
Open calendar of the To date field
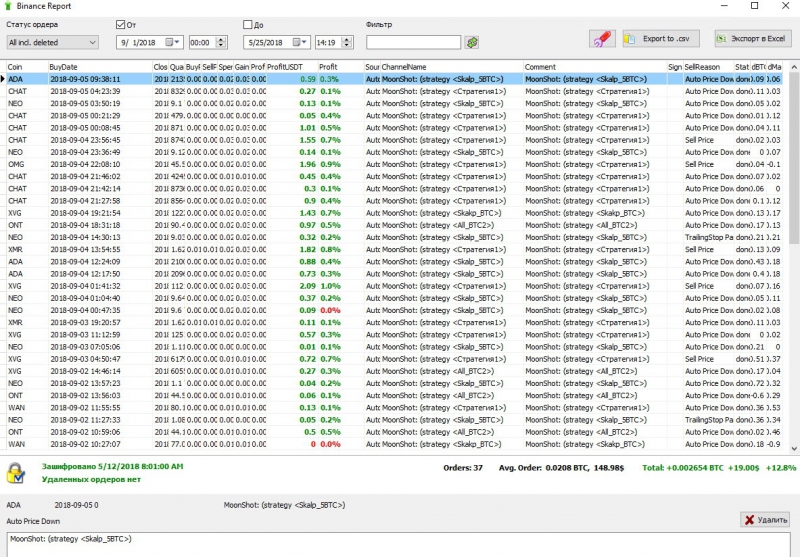296,42
